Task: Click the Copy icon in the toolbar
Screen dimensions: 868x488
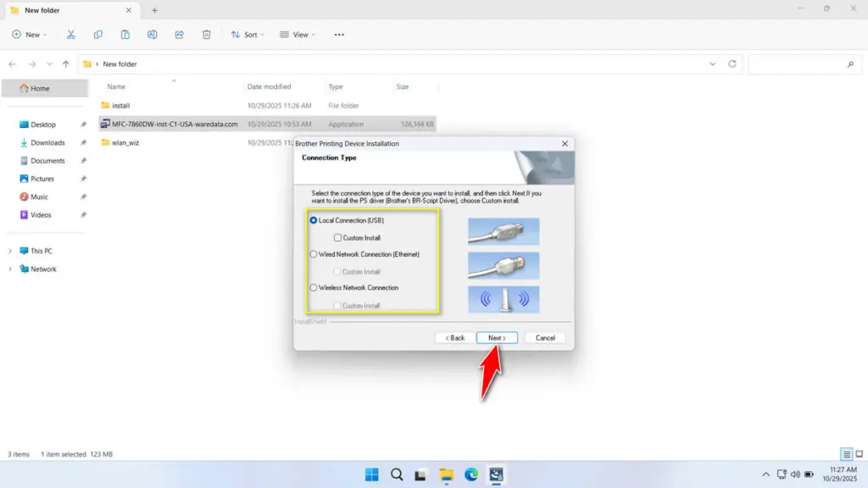Action: pos(97,34)
